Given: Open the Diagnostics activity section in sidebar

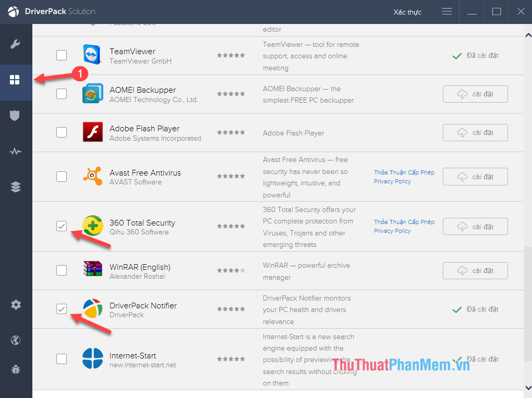Looking at the screenshot, I should (16, 151).
